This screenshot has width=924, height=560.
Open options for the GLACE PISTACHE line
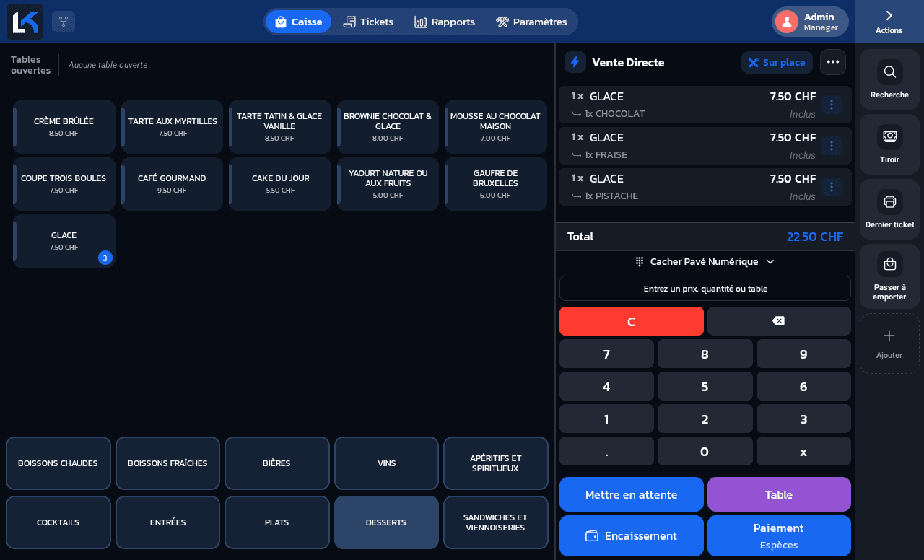pos(832,187)
